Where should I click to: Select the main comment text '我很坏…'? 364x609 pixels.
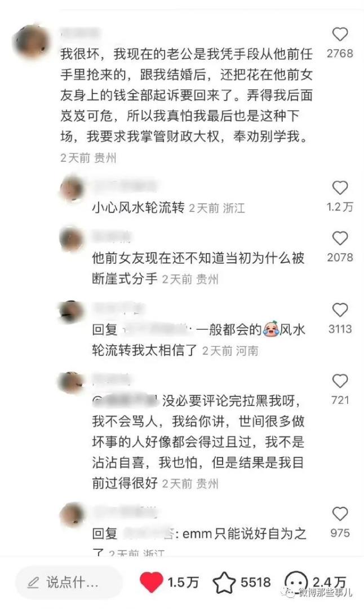click(187, 95)
